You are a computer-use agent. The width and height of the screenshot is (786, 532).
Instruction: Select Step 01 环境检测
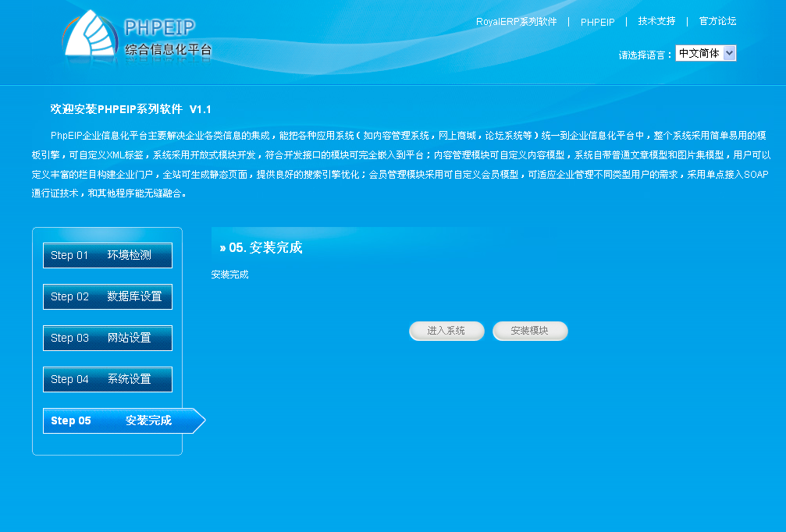[x=108, y=256]
